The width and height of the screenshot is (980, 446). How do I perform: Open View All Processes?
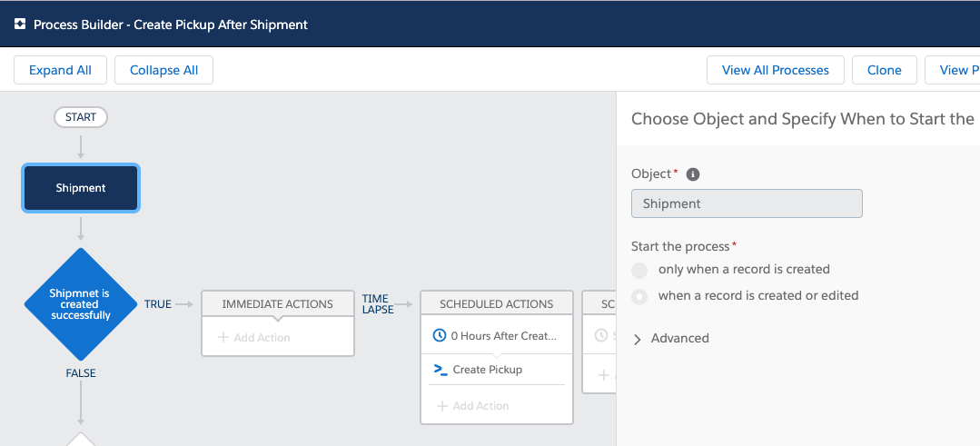tap(775, 70)
